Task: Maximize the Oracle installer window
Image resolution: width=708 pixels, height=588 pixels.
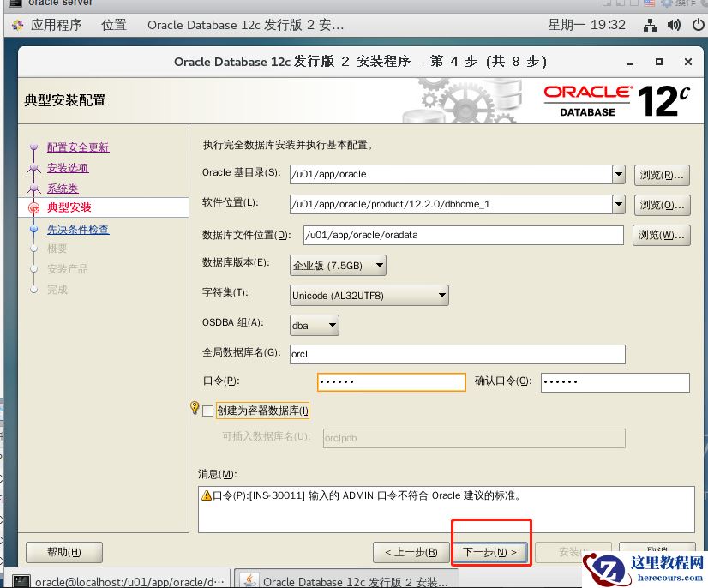Action: coord(659,62)
